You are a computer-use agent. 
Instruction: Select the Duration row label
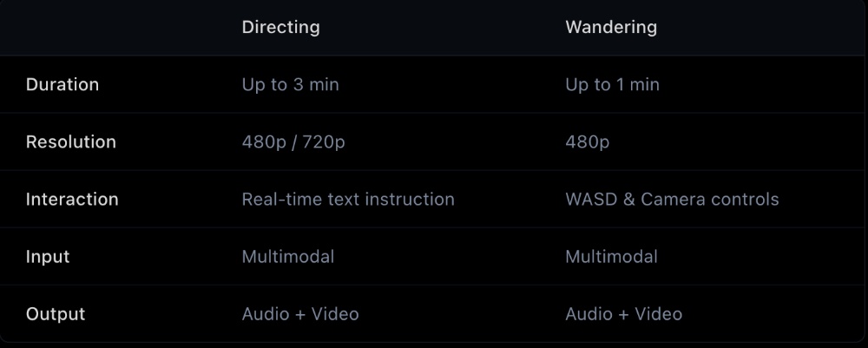(x=62, y=84)
